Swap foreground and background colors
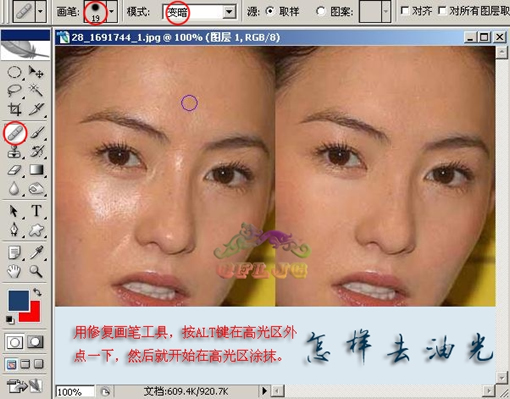 [x=37, y=293]
